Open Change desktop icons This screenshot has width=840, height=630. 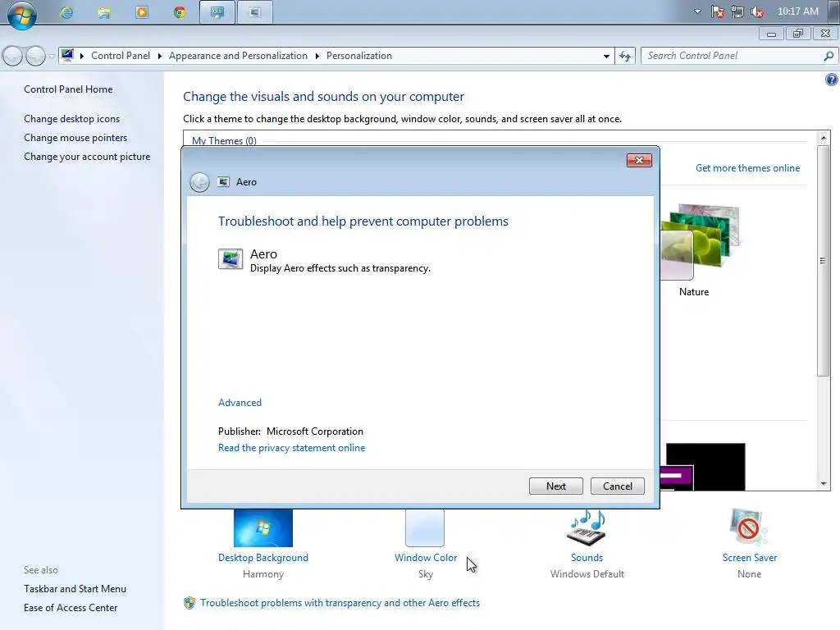click(72, 119)
